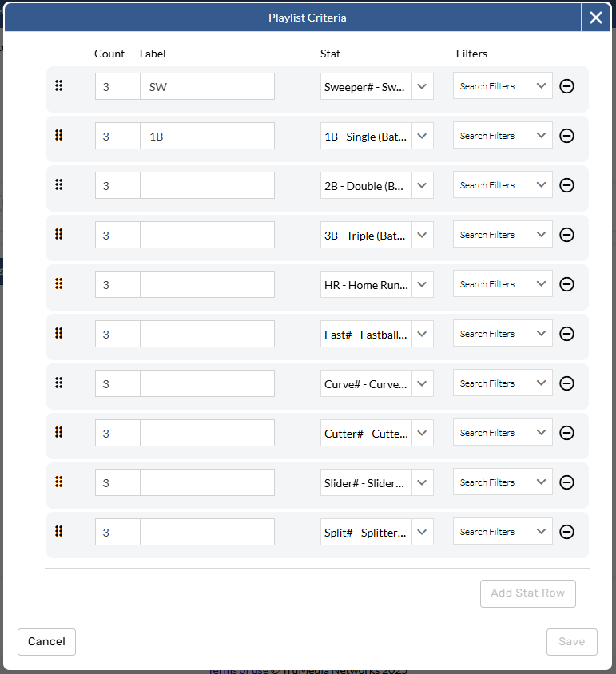616x674 pixels.
Task: Delete the Split# Splitter row
Action: (566, 532)
